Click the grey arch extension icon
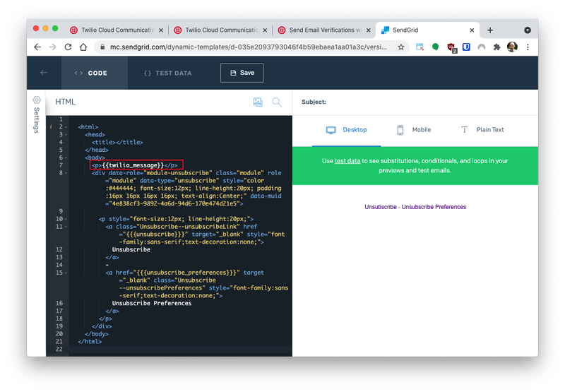This screenshot has width=565, height=392. pos(482,47)
